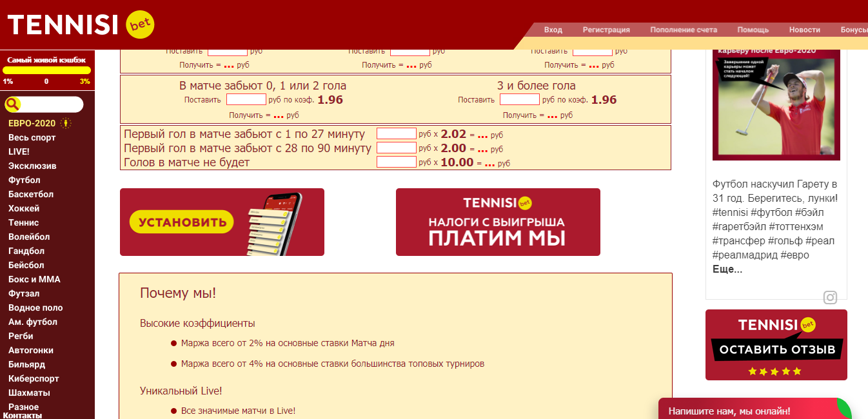Screen dimensions: 868x419
Task: Expand the post with Еще...
Action: tap(727, 269)
